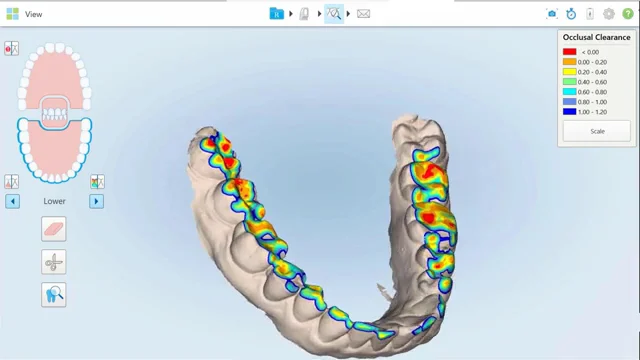The height and width of the screenshot is (360, 640).
Task: Take a screenshot with the camera icon
Action: point(552,14)
